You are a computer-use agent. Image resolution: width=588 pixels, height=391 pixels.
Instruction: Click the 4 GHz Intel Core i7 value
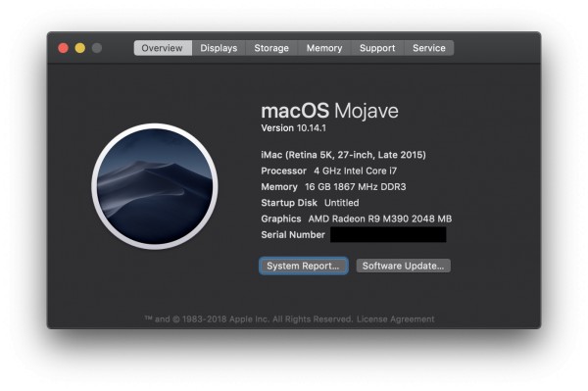[x=355, y=171]
